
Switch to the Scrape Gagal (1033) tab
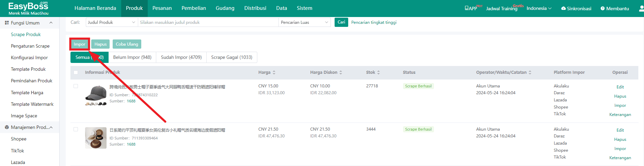[x=232, y=57]
